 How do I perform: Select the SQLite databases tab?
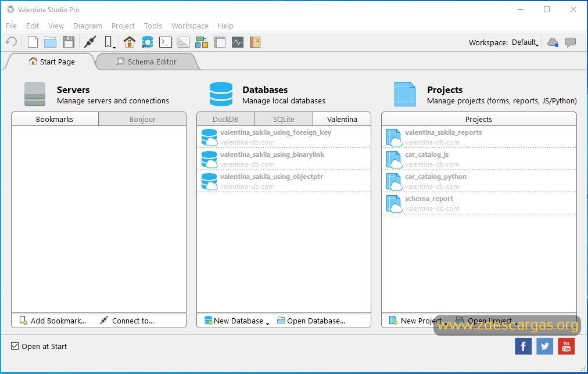tap(284, 119)
